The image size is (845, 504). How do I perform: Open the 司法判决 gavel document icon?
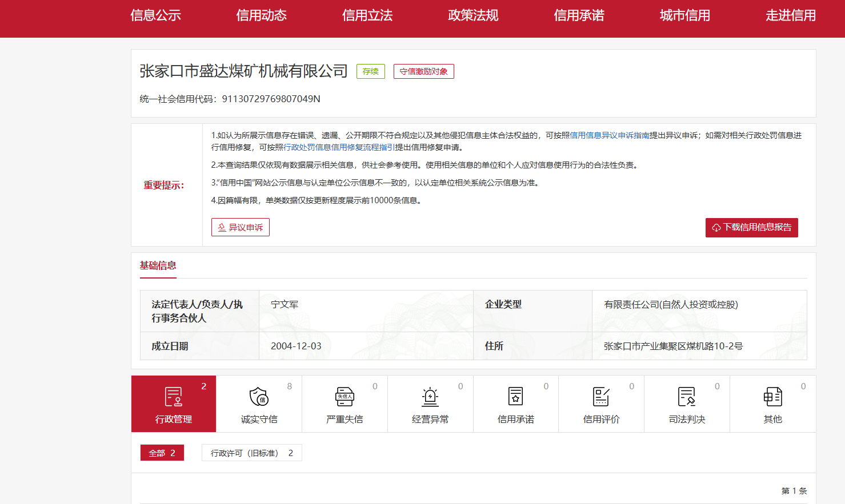(x=687, y=397)
